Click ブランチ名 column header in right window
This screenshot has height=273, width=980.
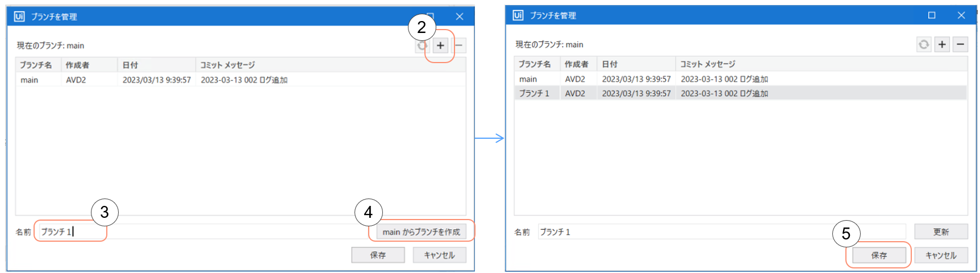(537, 64)
